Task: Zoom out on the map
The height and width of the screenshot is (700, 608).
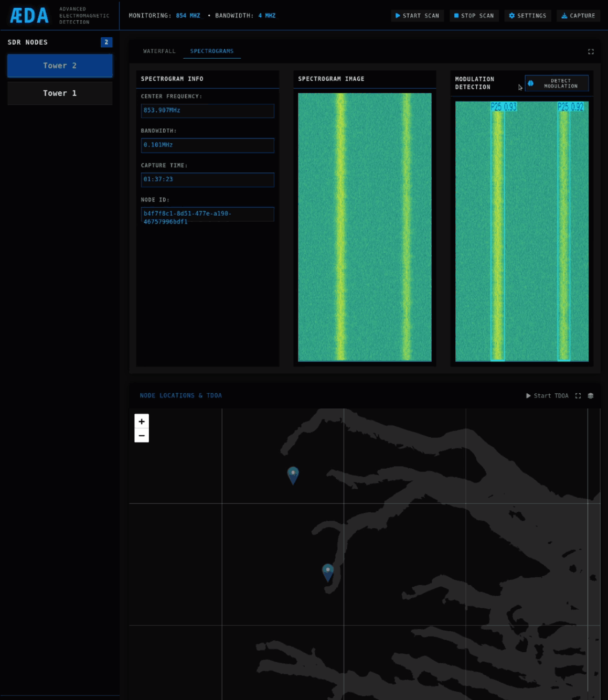Action: point(142,436)
